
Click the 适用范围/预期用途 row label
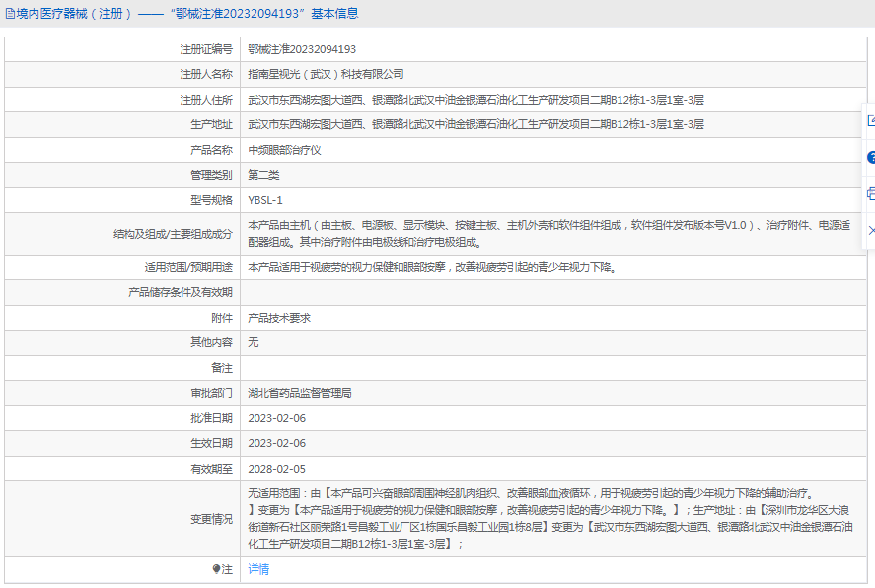(188, 267)
